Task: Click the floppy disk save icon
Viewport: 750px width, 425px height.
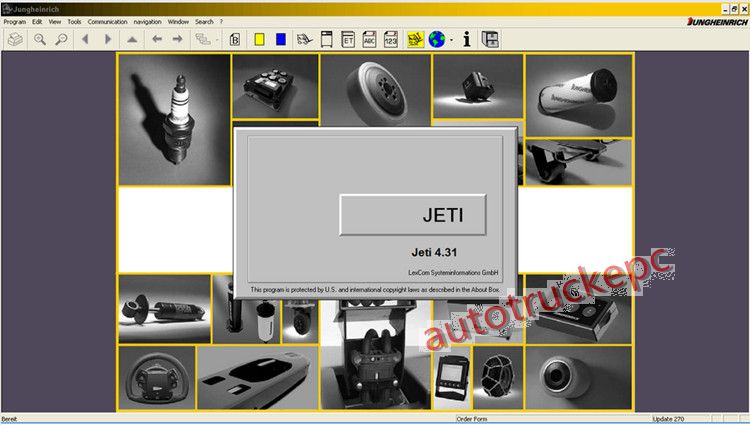Action: pos(490,39)
